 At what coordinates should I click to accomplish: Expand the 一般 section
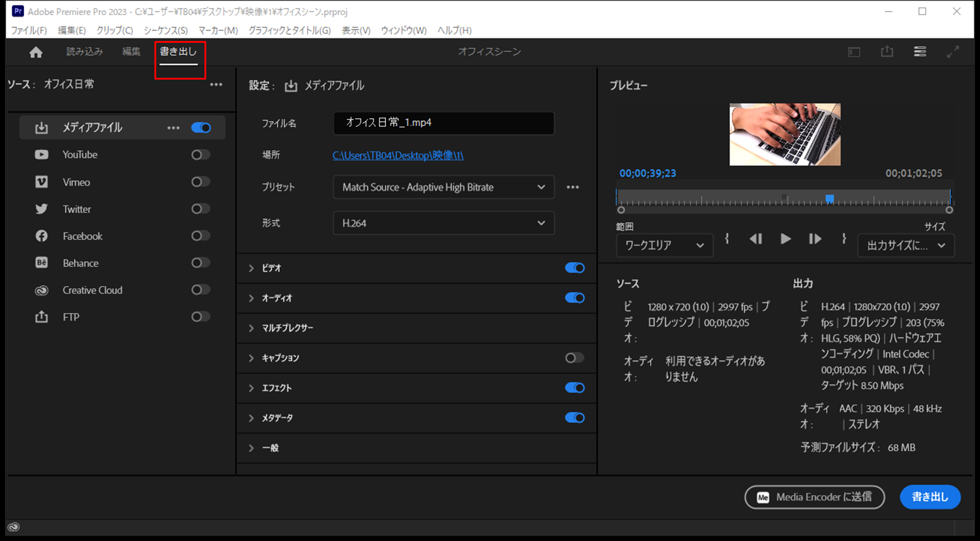click(x=251, y=448)
